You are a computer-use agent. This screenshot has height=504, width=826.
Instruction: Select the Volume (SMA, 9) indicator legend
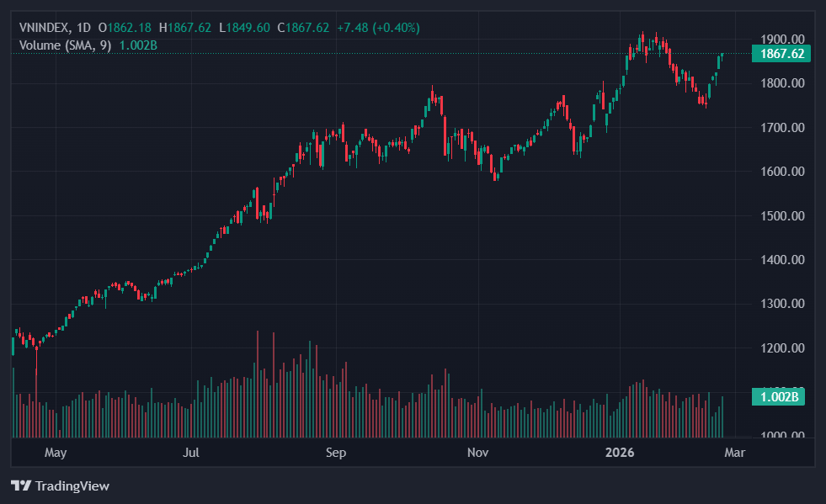(x=65, y=45)
